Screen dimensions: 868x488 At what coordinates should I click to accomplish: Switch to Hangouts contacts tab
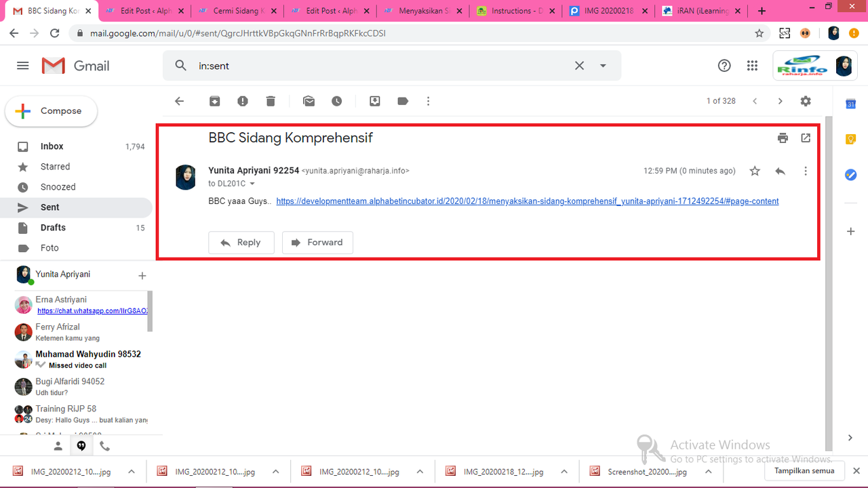coord(58,446)
